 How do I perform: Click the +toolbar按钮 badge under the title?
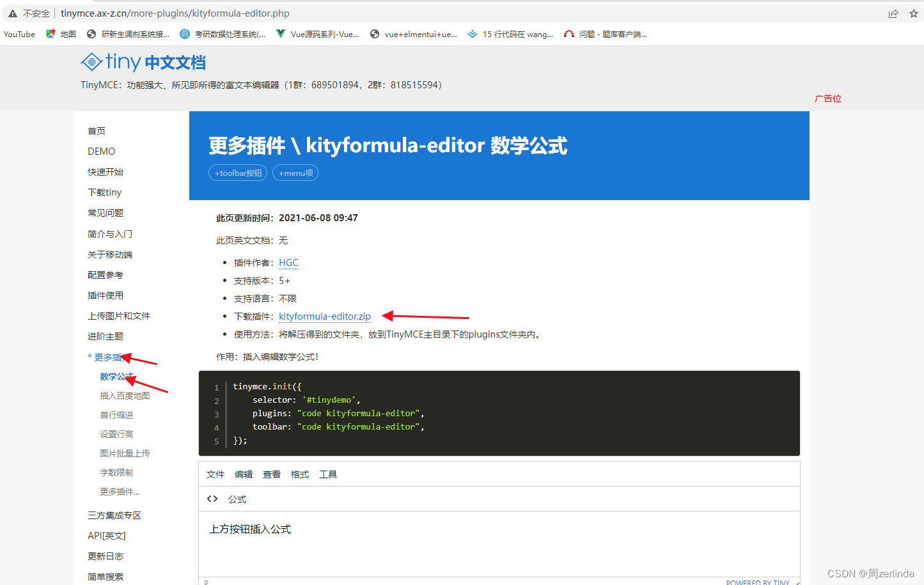point(237,172)
